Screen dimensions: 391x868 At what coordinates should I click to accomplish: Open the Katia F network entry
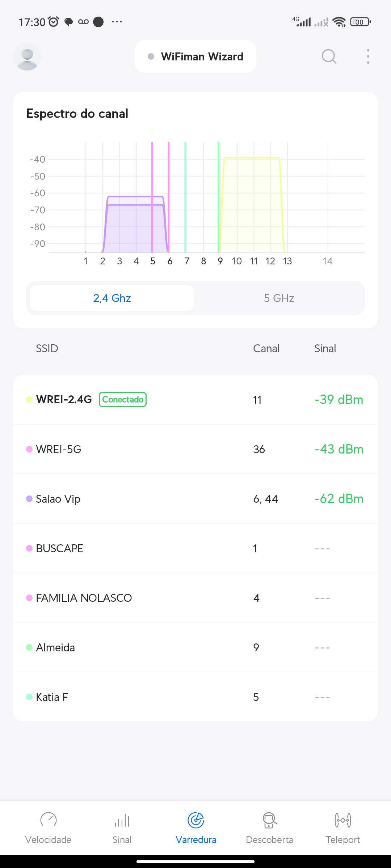pos(195,697)
